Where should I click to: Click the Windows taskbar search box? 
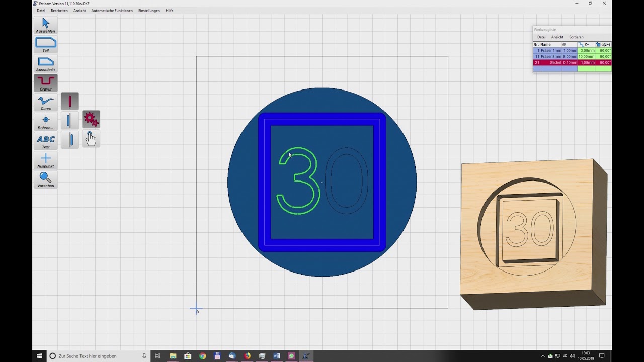[x=98, y=356]
